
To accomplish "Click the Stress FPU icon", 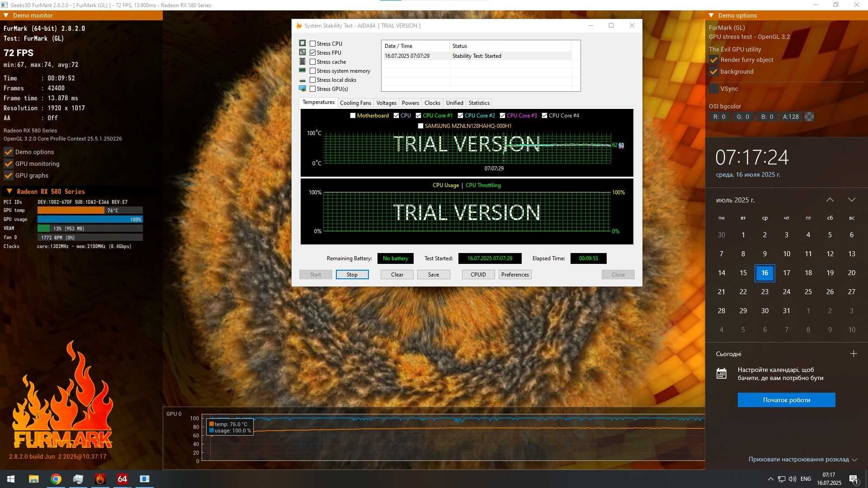I will coord(302,52).
